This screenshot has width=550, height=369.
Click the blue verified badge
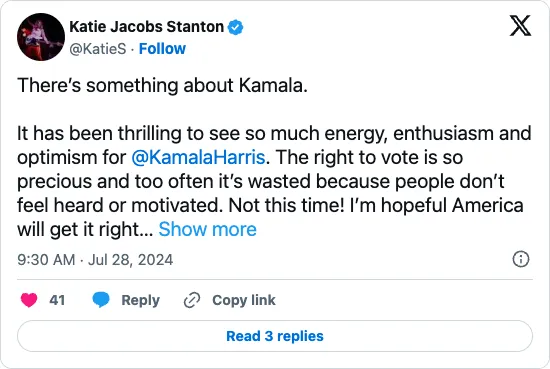pos(235,27)
